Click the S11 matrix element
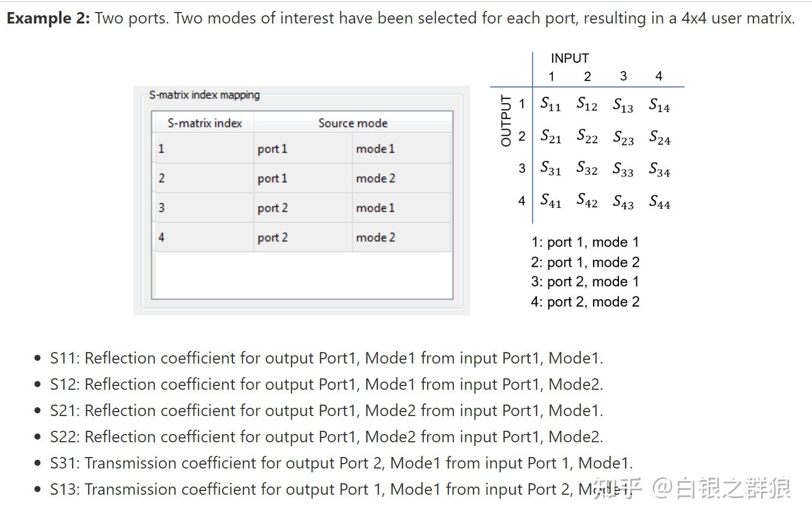Screen dimensions: 812x521 pyautogui.click(x=551, y=104)
